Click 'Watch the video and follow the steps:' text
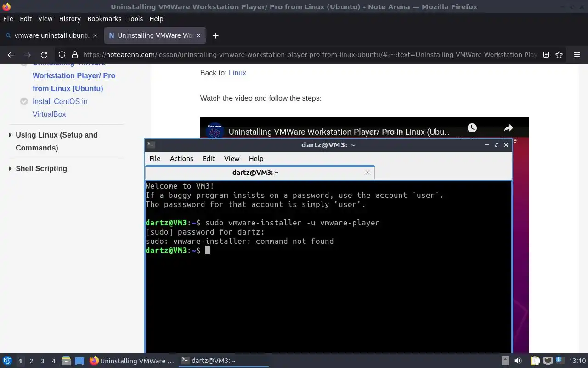Viewport: 588px width, 368px height. [261, 98]
